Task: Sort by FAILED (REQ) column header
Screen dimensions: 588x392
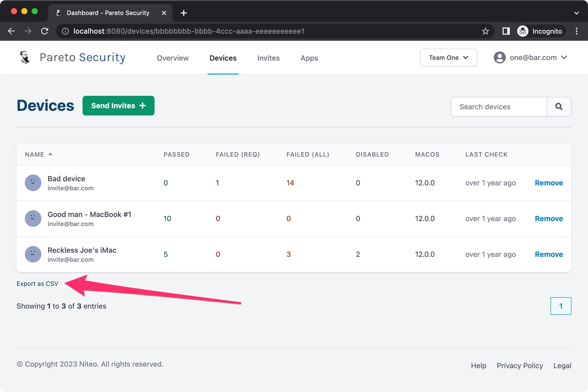Action: pyautogui.click(x=238, y=154)
